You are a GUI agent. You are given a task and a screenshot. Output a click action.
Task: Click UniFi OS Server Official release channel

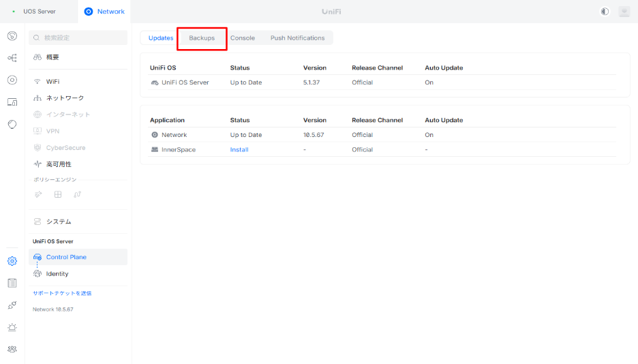[x=362, y=82]
